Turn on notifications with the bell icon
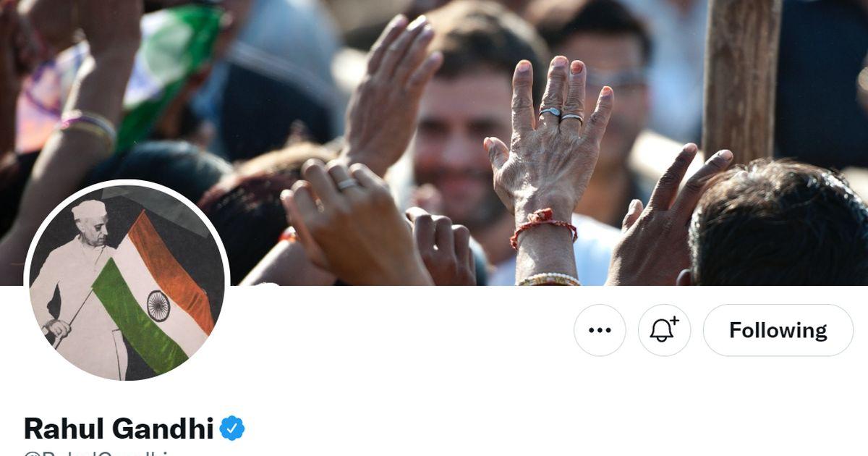The width and height of the screenshot is (868, 456). (x=664, y=330)
